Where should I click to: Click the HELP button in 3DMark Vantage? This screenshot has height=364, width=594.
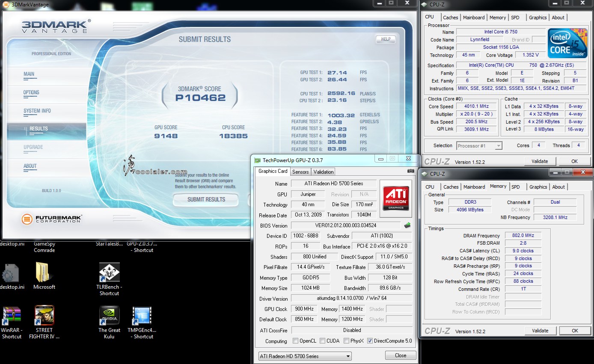point(386,39)
